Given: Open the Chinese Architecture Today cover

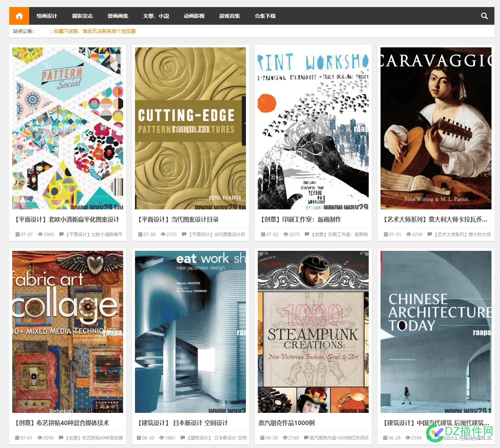Looking at the screenshot, I should click(436, 332).
